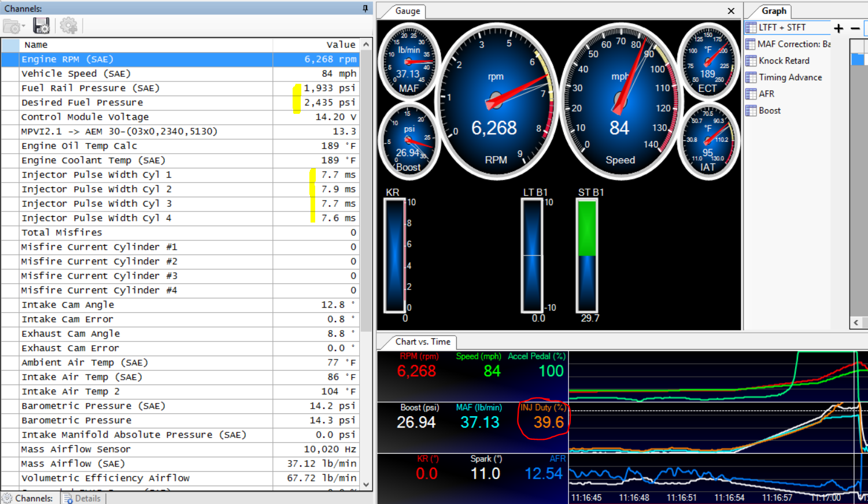868x504 pixels.
Task: Click the Value column header
Action: point(316,45)
